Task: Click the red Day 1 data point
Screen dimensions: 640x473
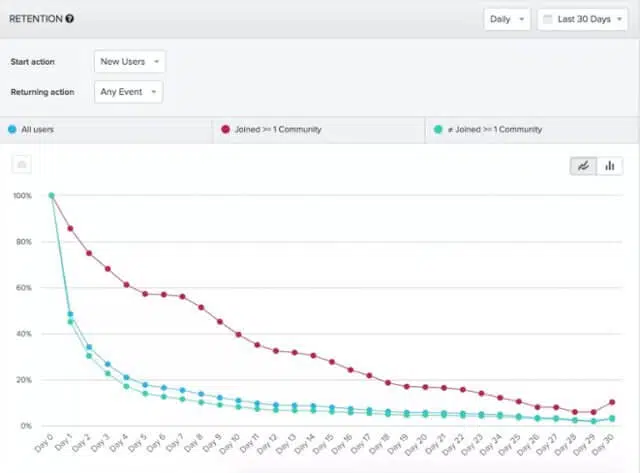Action: click(x=70, y=228)
